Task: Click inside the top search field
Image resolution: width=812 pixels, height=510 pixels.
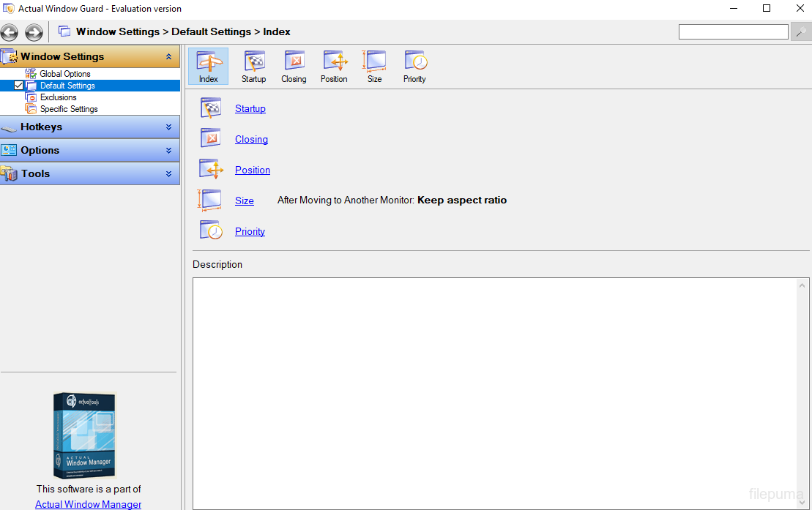Action: click(x=733, y=32)
